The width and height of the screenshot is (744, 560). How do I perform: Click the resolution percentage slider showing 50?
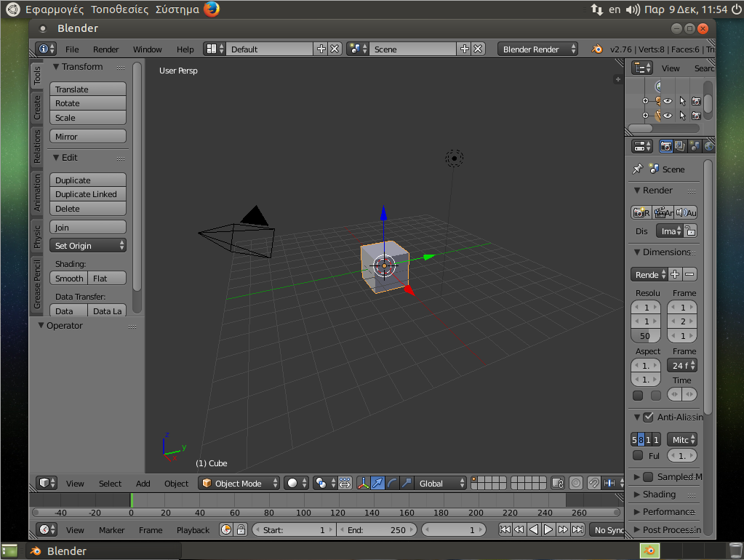(645, 336)
